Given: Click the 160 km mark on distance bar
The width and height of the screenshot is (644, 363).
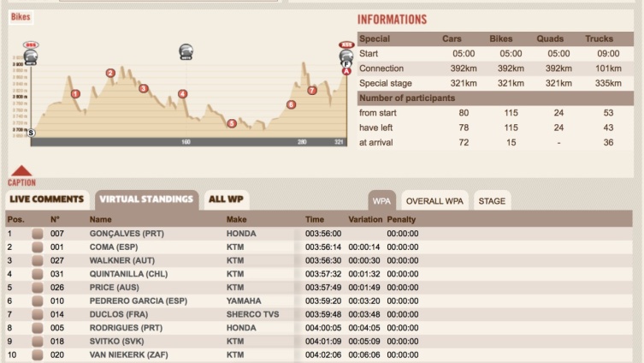Looking at the screenshot, I should point(186,142).
